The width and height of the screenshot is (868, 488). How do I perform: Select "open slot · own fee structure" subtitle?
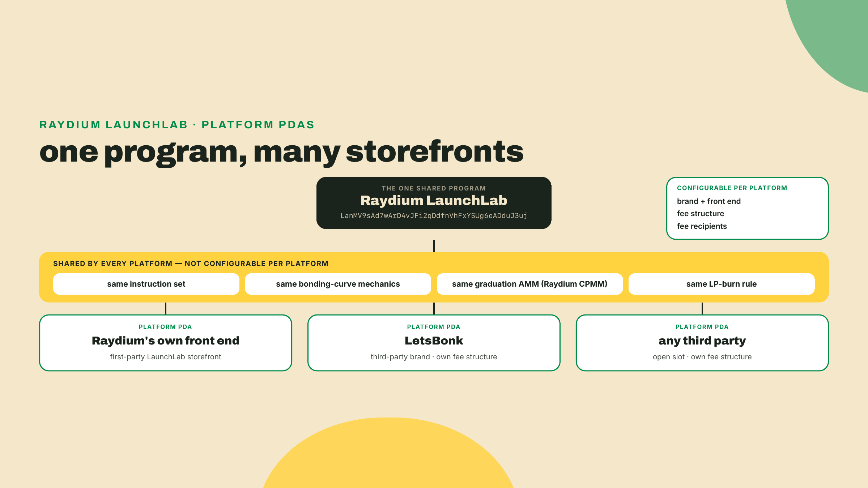pos(702,357)
